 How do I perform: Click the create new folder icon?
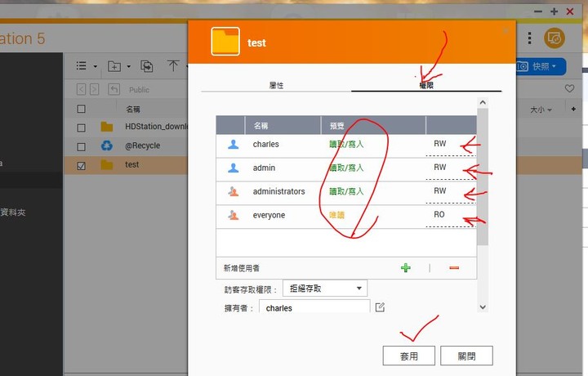(114, 66)
